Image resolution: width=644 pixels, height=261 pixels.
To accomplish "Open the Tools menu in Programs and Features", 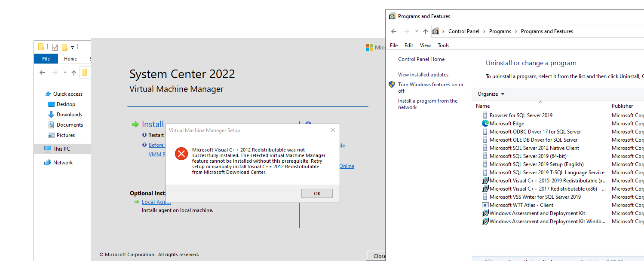I will pos(443,45).
